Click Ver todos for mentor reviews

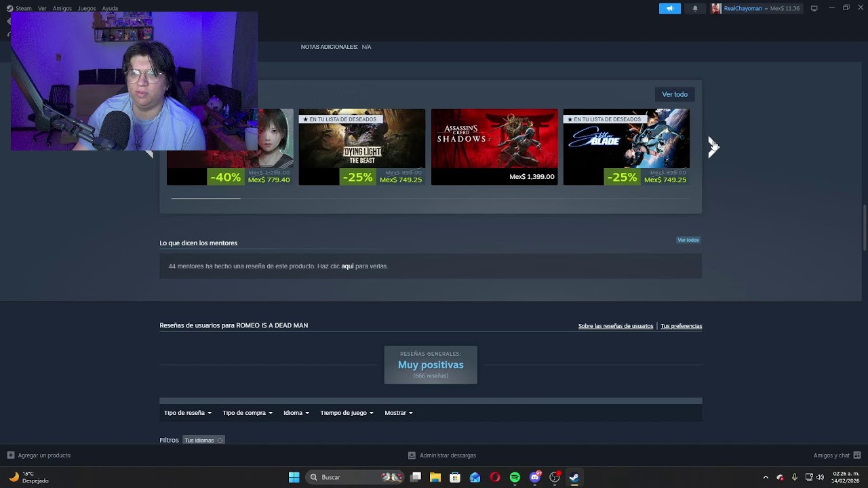pos(688,240)
